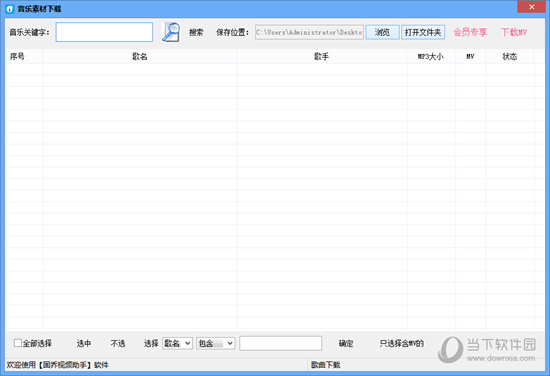The width and height of the screenshot is (550, 376).
Task: Close the 音乐素材下载 window
Action: 531,7
